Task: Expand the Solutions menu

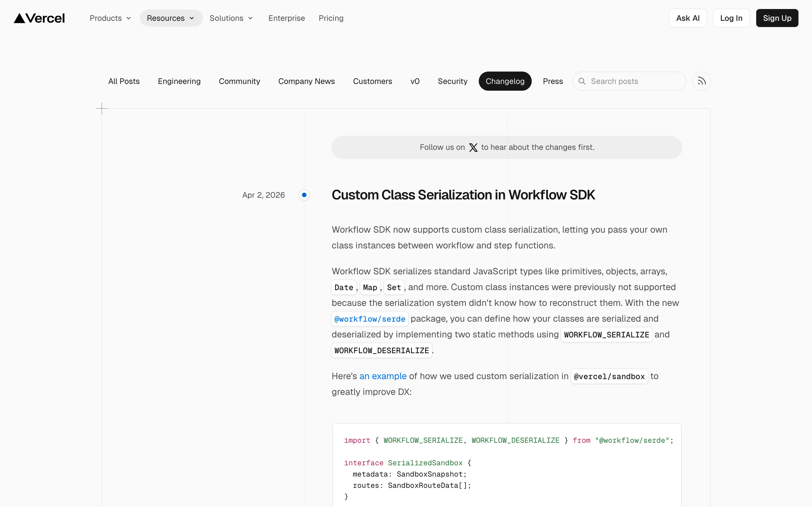Action: (x=231, y=18)
